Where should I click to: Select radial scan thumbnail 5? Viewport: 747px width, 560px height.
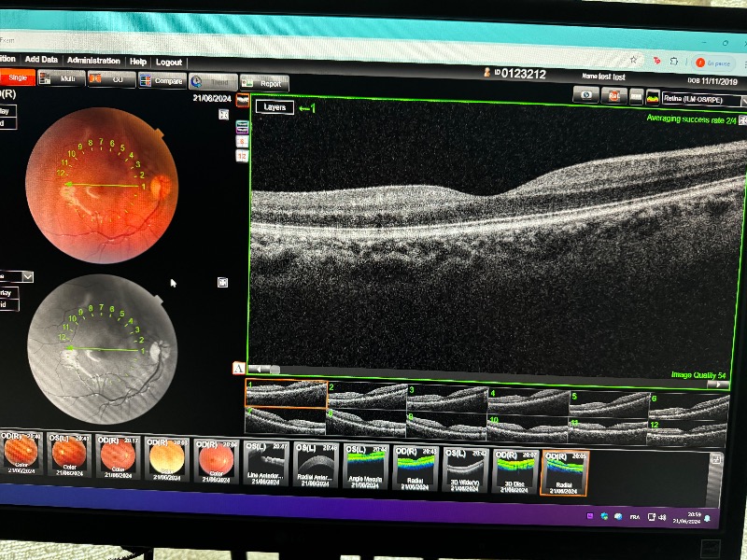pyautogui.click(x=609, y=404)
